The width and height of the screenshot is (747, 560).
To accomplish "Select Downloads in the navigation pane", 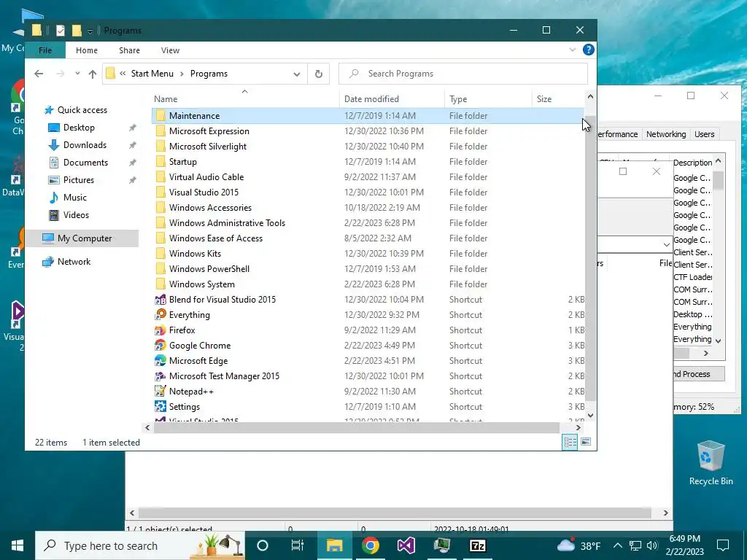I will click(x=85, y=145).
